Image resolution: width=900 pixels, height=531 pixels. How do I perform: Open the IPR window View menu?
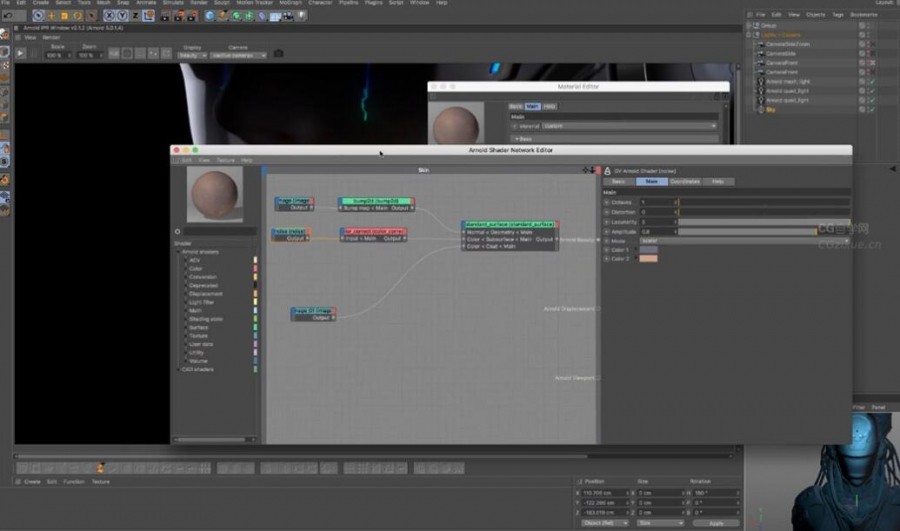[30, 37]
